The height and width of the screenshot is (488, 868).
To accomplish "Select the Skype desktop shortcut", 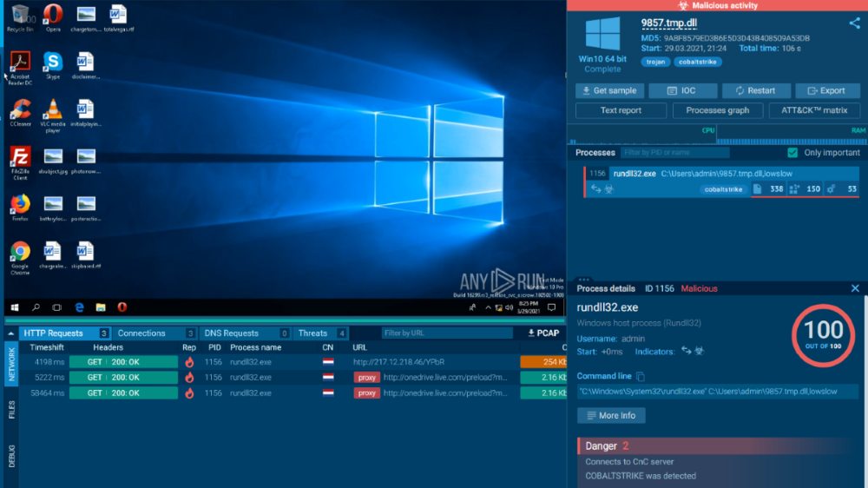I will (53, 65).
